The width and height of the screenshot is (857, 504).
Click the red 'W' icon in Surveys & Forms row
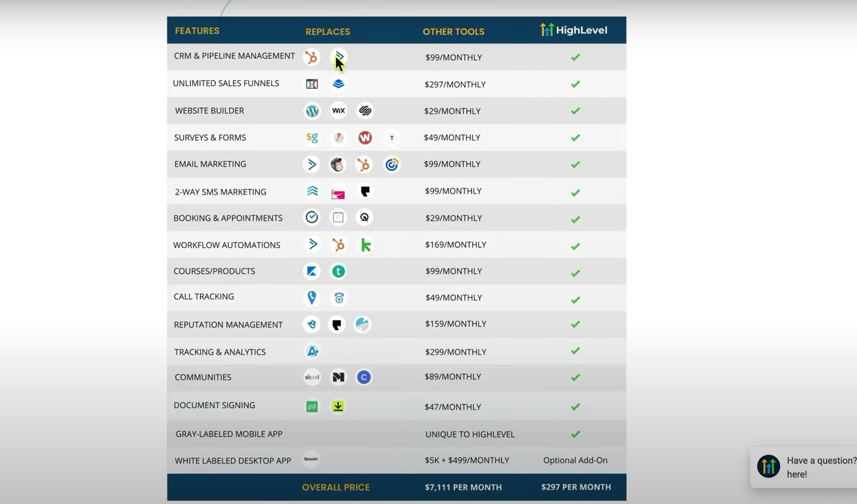click(365, 138)
